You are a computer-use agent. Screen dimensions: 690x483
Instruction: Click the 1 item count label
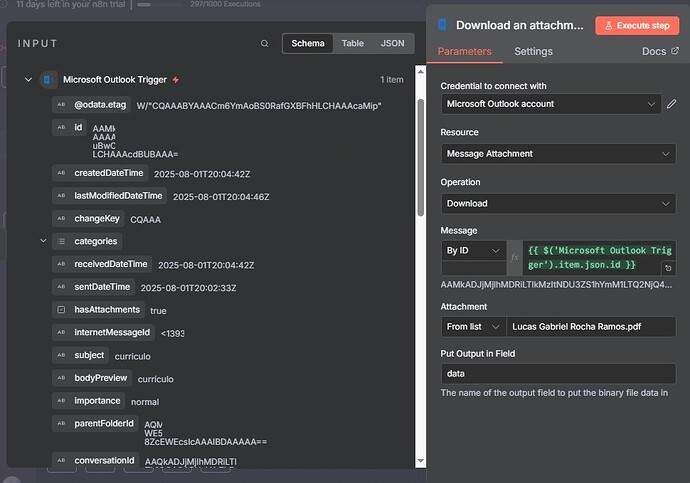(392, 80)
